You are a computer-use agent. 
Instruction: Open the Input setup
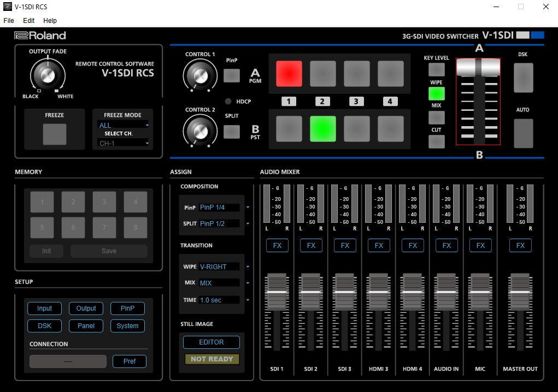[44, 308]
